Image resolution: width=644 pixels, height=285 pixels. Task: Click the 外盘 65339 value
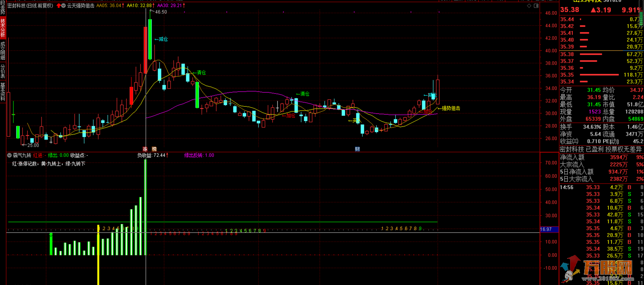click(x=593, y=119)
